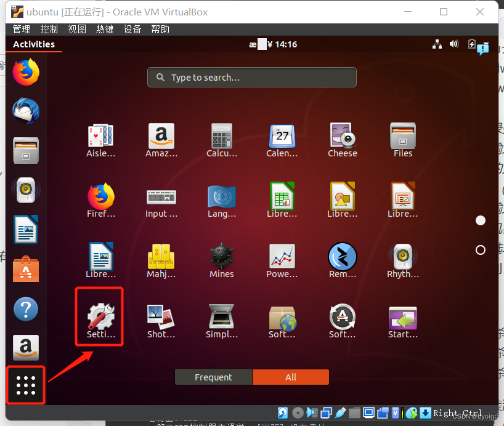Open Amazon from the dock
The image size is (504, 426).
[26, 348]
